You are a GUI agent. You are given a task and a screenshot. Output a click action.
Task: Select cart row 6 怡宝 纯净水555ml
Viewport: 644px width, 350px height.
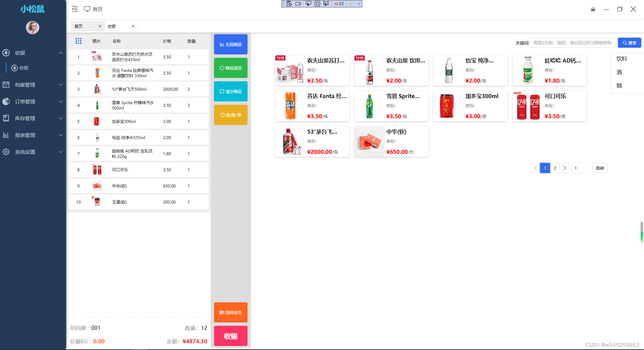139,138
